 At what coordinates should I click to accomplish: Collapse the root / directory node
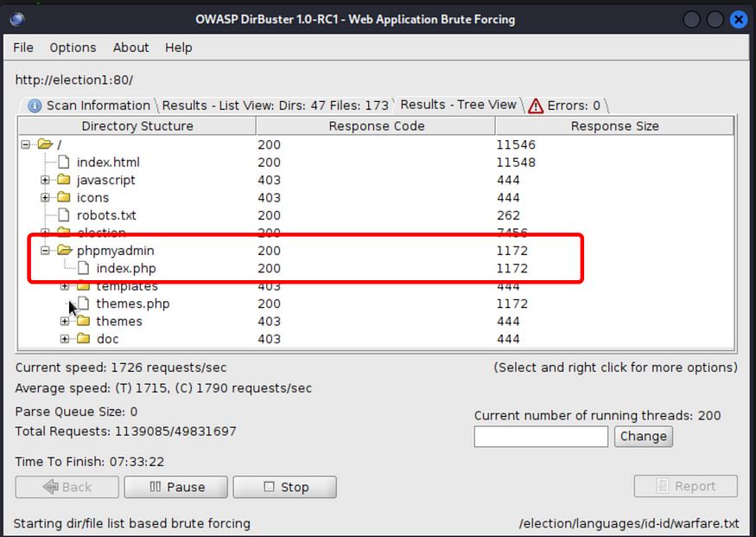click(26, 144)
